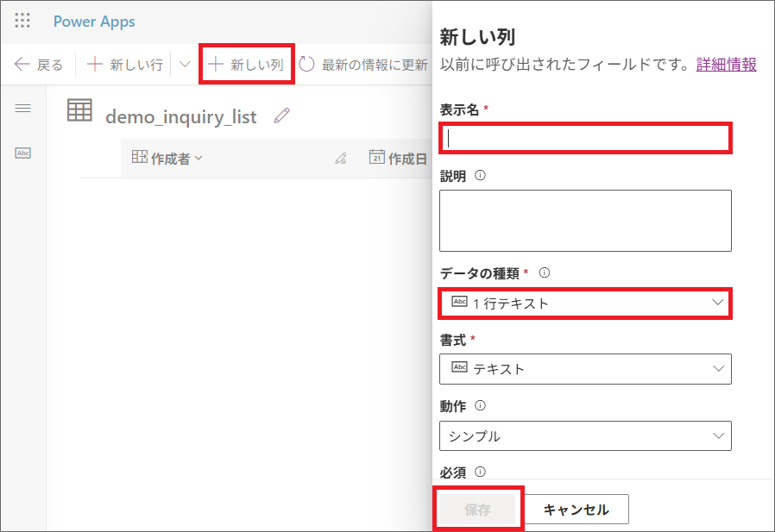Add a new row with 新しい行
This screenshot has width=775, height=532.
124,64
